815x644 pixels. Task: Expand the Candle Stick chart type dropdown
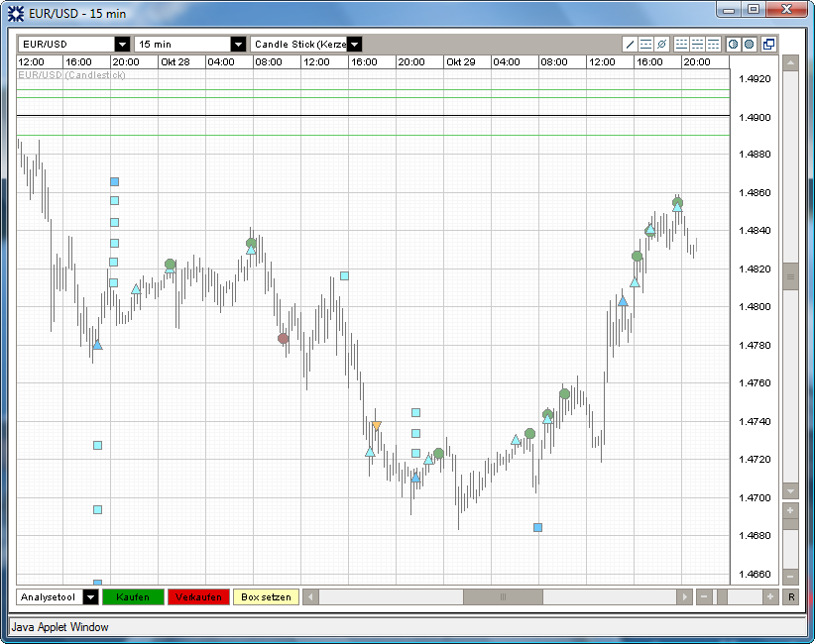pyautogui.click(x=354, y=45)
